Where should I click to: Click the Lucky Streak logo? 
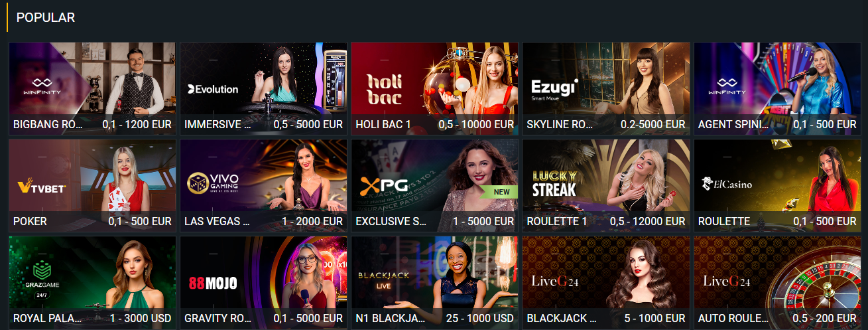pos(554,184)
